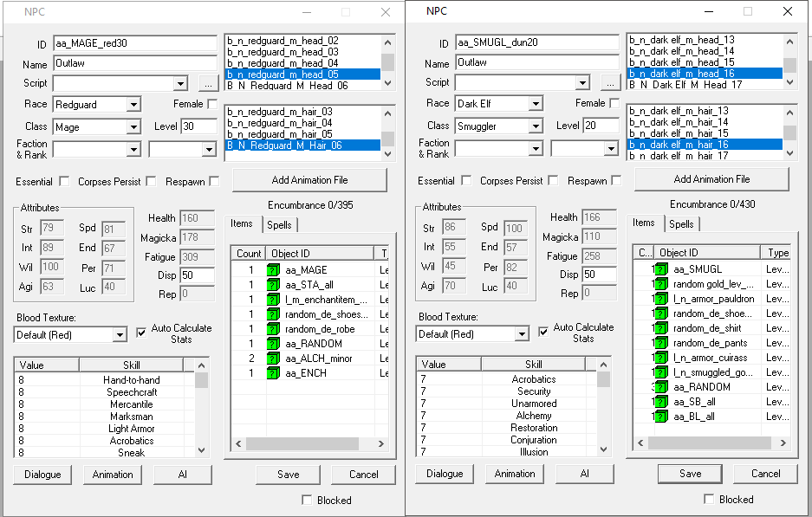Select l_n_smuggled_go item icon
This screenshot has height=517, width=812.
click(x=661, y=372)
